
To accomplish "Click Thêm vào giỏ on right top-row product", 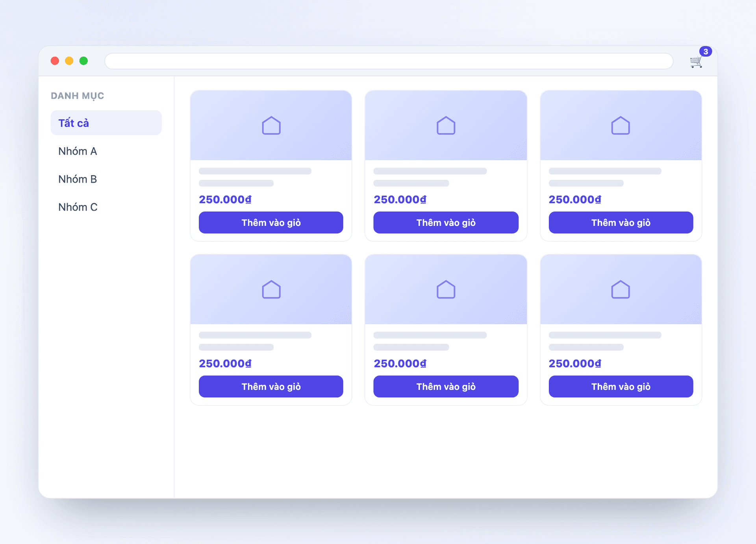I will point(621,222).
